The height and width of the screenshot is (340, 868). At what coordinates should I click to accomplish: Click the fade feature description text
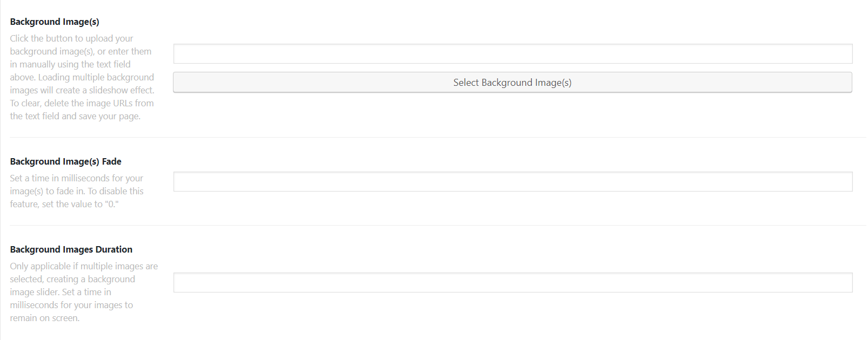click(x=77, y=191)
